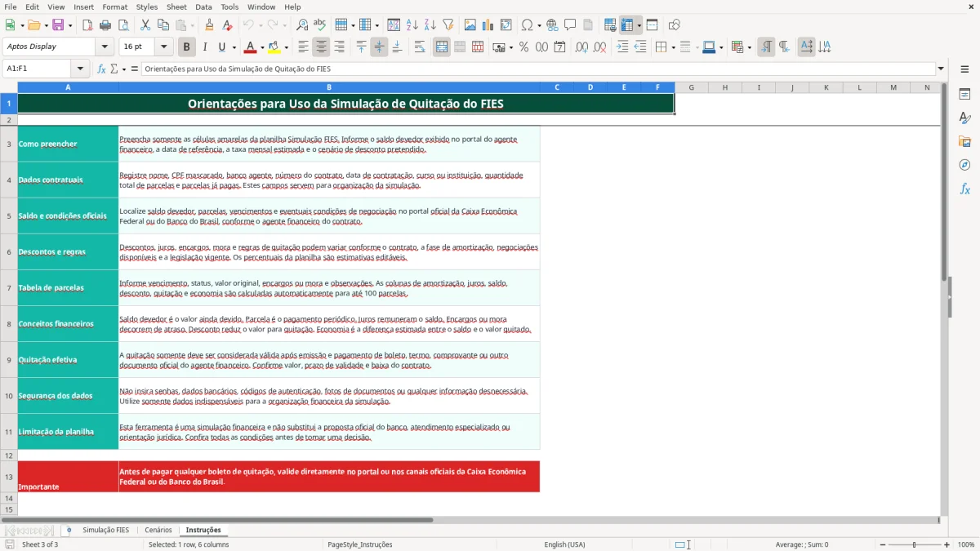Screen dimensions: 980x551
Task: Toggle Bold formatting
Action: pyautogui.click(x=187, y=47)
